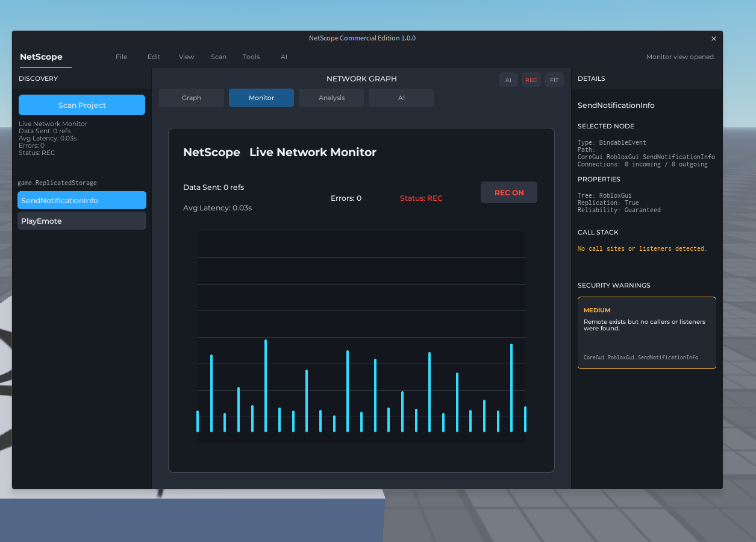Click the DETAILS panel header

592,78
